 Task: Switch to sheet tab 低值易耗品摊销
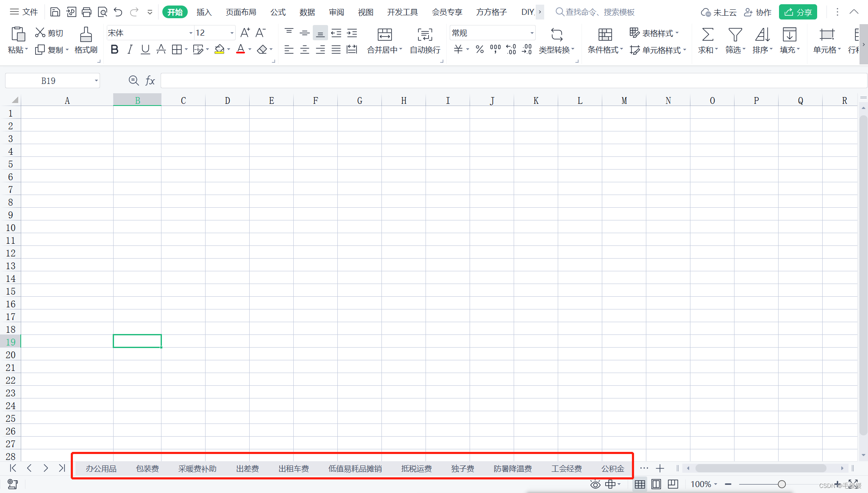pos(355,468)
